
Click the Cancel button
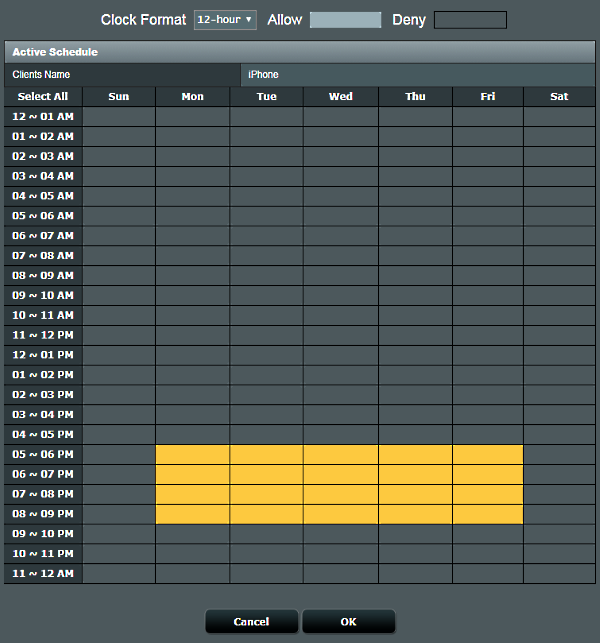coord(251,622)
